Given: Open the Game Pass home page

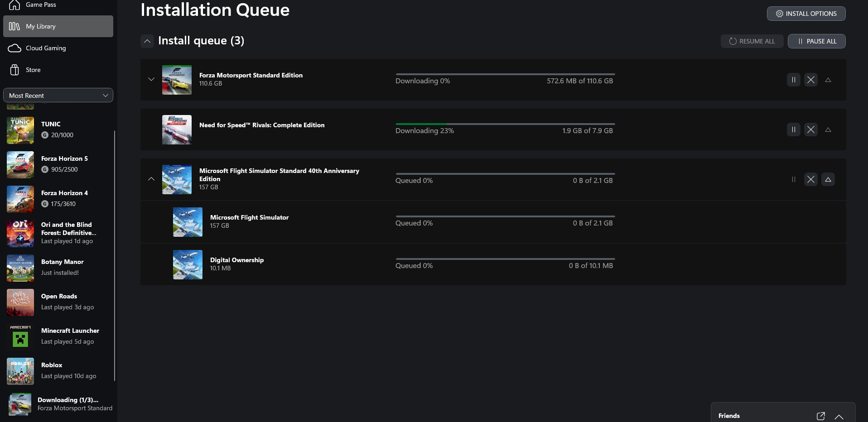Looking at the screenshot, I should 58,5.
